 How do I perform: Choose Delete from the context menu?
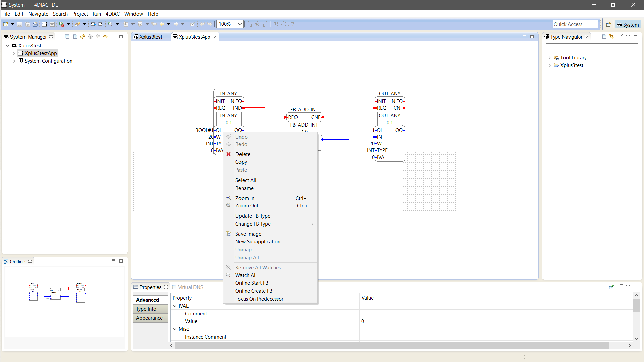click(x=271, y=154)
